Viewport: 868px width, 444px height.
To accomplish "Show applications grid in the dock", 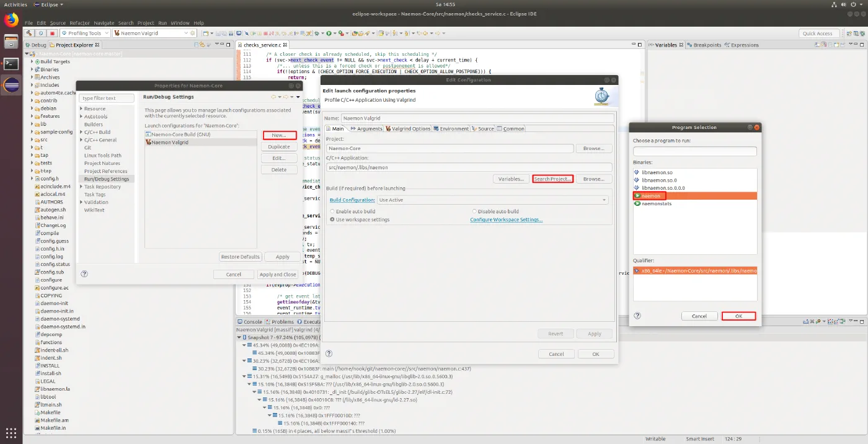I will pos(11,432).
